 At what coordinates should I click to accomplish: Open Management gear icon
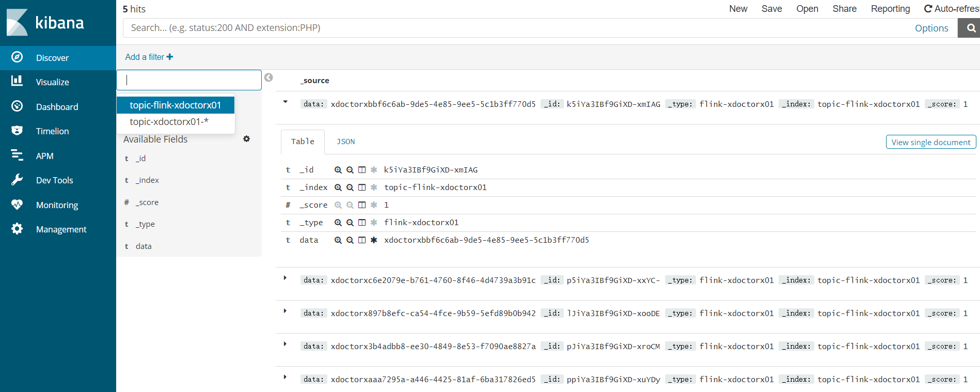click(17, 229)
